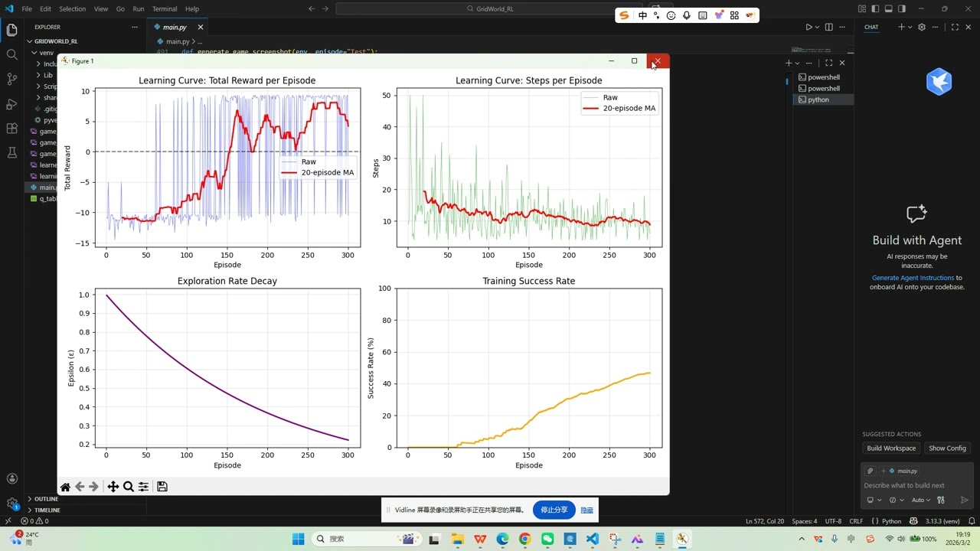
Task: Start a new chat with plus icon
Action: 901,27
